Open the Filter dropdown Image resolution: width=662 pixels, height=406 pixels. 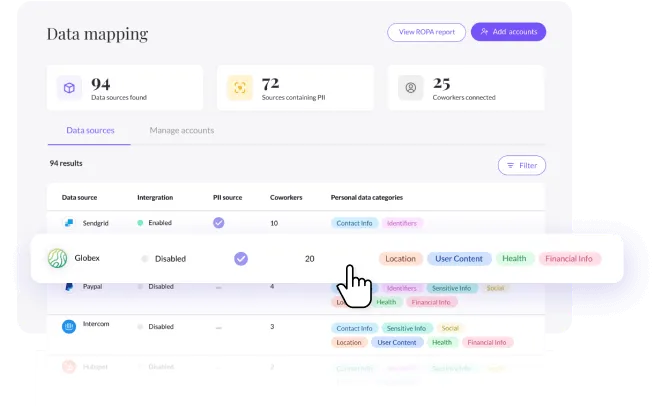click(522, 165)
